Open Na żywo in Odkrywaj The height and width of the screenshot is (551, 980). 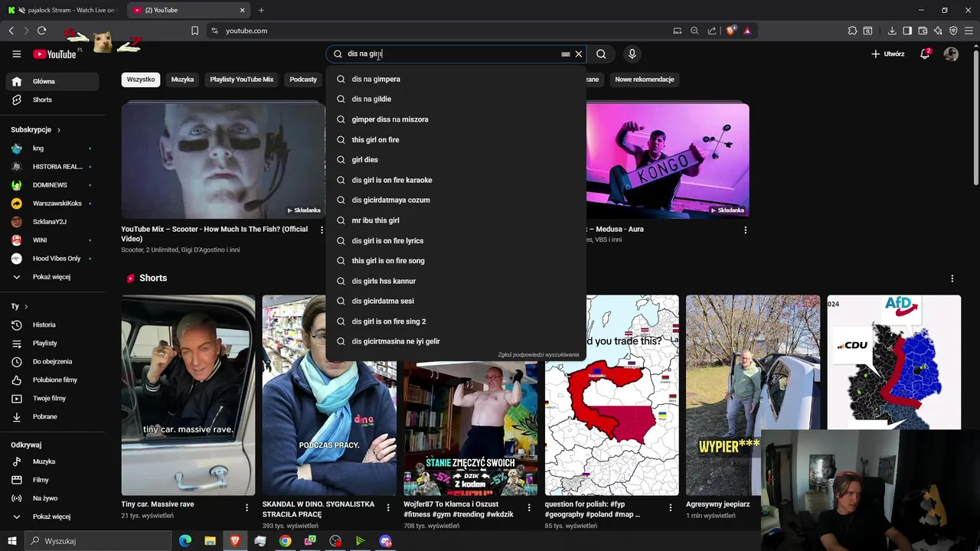[52, 498]
